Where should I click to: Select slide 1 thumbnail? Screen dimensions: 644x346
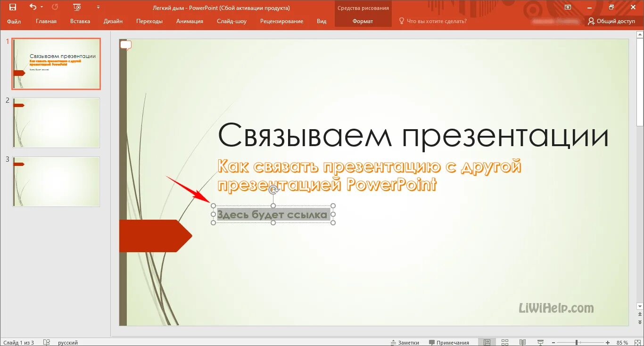pyautogui.click(x=56, y=64)
